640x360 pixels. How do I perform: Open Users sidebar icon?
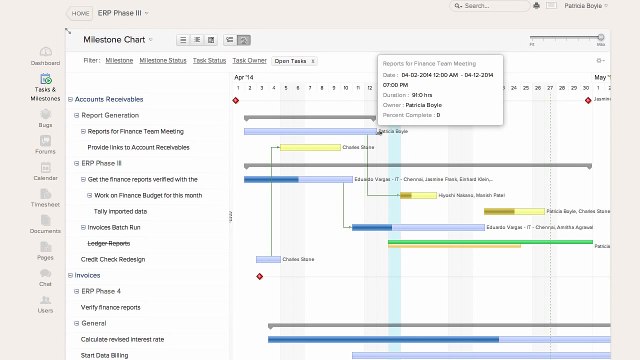click(45, 300)
